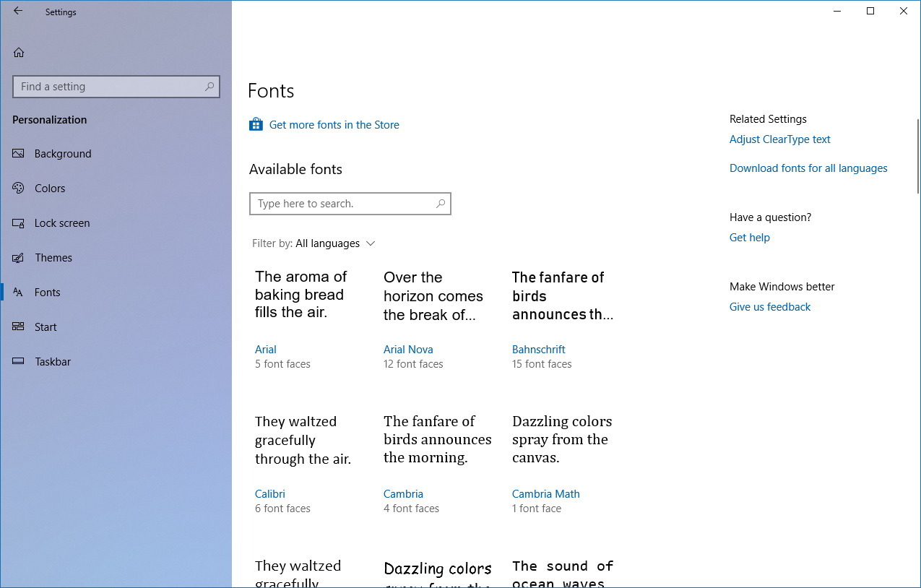Open Adjust ClearType text link
Viewport: 921px width, 588px height.
point(780,139)
